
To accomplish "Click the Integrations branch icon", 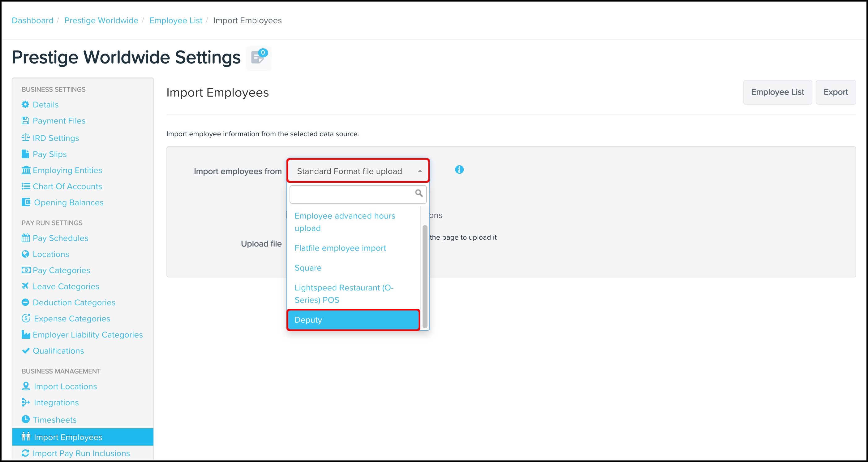I will (26, 402).
